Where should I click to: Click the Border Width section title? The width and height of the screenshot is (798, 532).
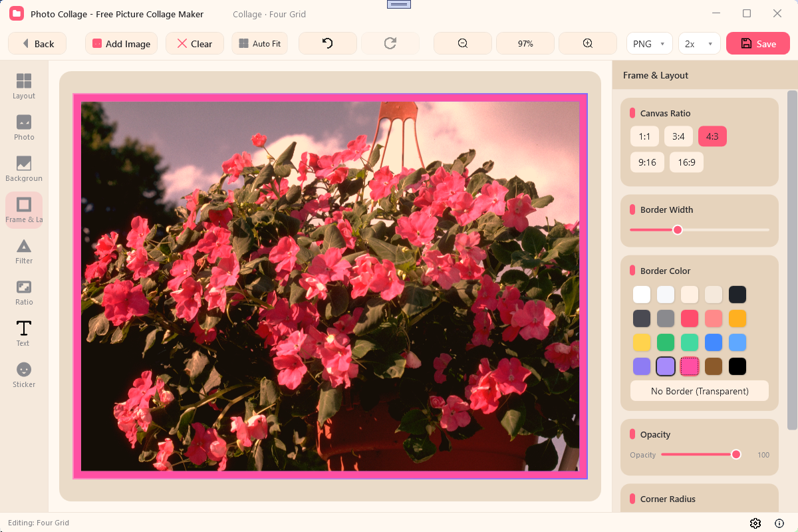click(666, 209)
